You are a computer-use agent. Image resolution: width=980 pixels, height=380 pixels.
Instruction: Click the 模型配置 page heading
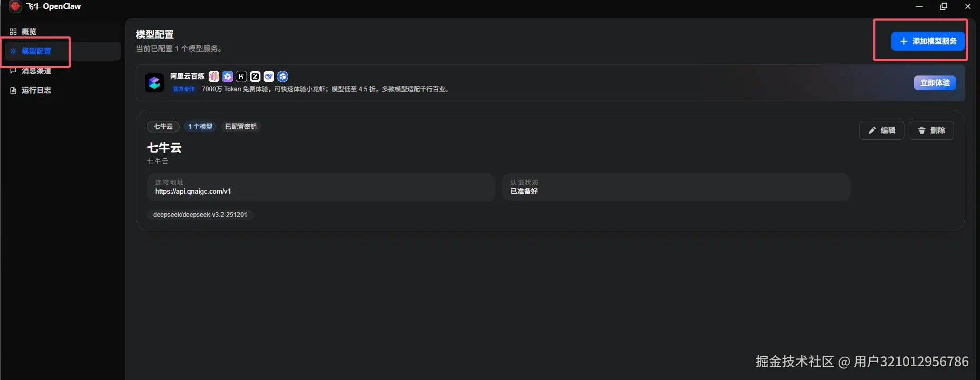[155, 35]
